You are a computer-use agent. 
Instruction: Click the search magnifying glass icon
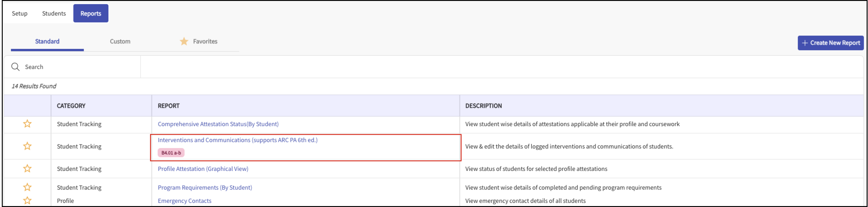pos(15,67)
